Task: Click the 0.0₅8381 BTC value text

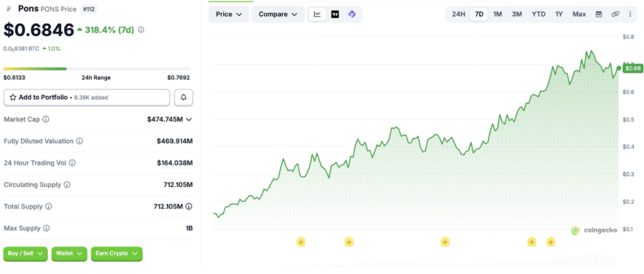Action: [21, 49]
